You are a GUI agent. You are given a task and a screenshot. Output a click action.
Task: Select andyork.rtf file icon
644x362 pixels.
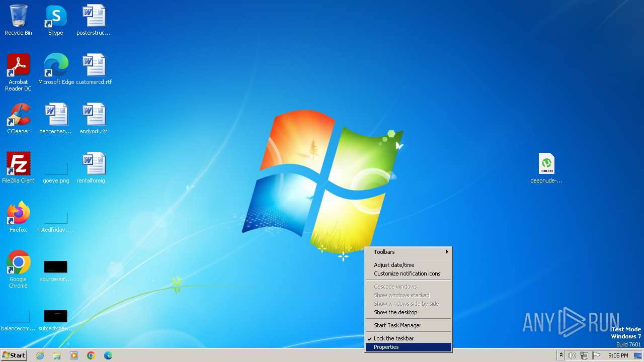pyautogui.click(x=94, y=118)
